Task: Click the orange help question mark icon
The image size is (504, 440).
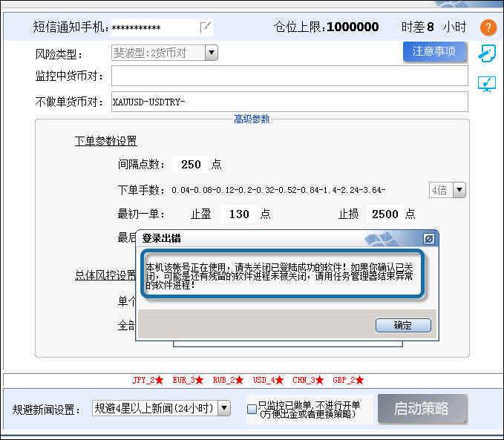Action: pos(488,28)
